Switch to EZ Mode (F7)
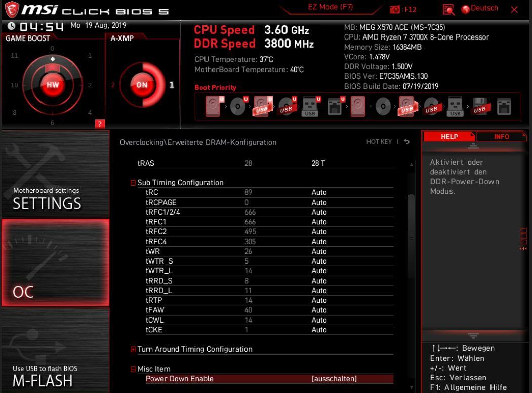The image size is (532, 393). point(330,7)
